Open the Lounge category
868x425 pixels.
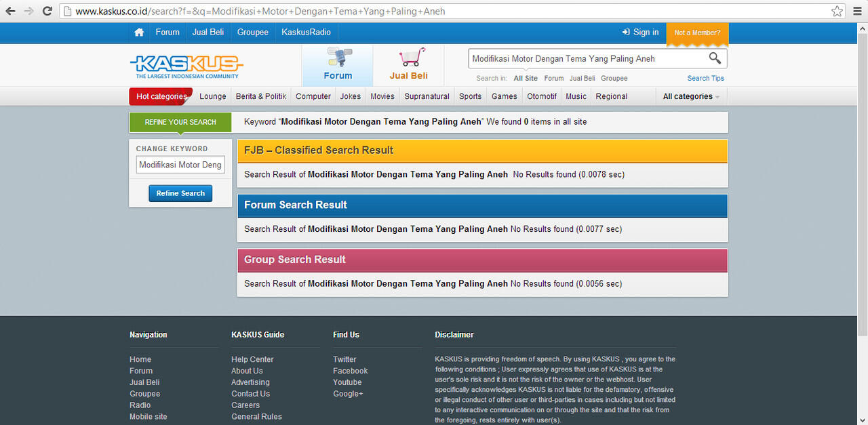213,96
